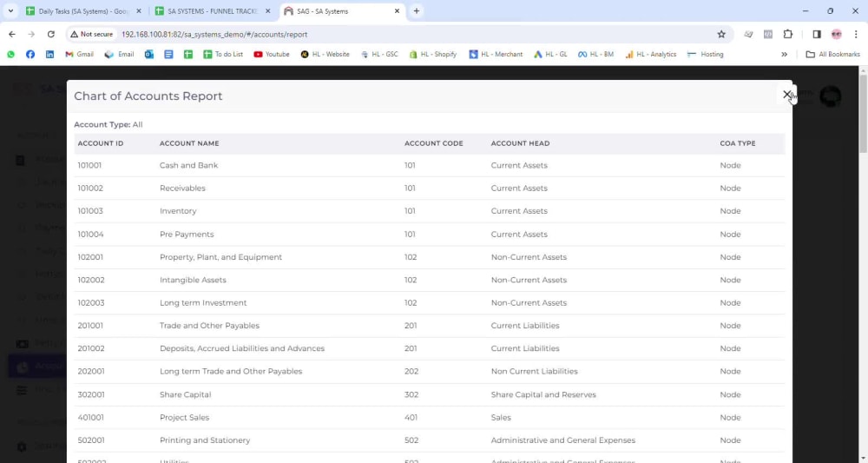
Task: Open the HL - GSC bookmark
Action: [379, 54]
